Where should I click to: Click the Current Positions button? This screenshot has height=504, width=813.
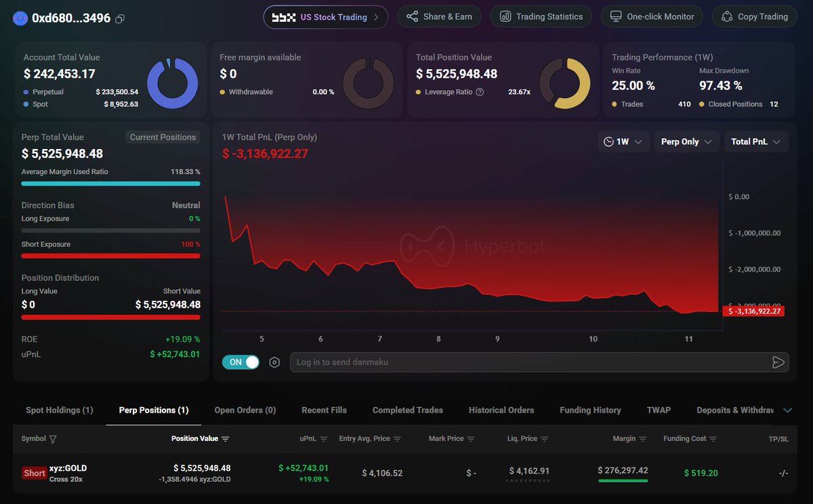(163, 137)
